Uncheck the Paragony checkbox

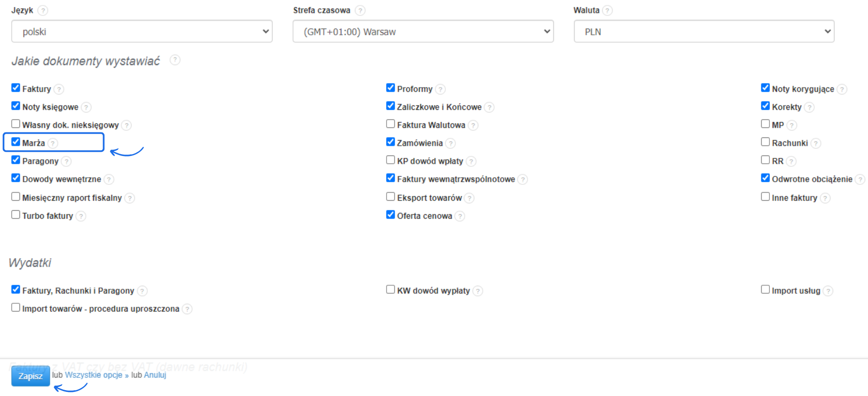coord(16,160)
